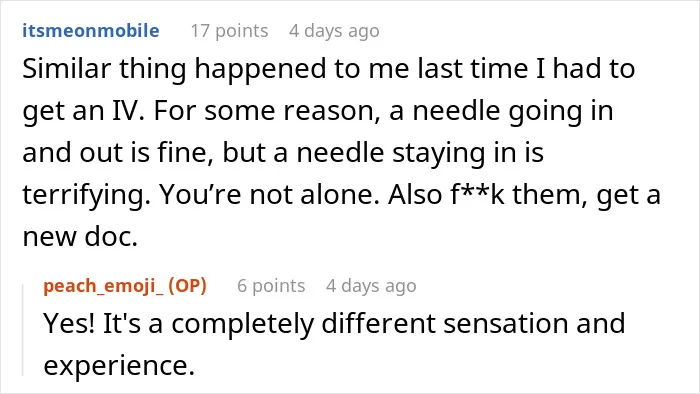The height and width of the screenshot is (394, 700).
Task: Collapse the reply thread using its vertical line
Action: (23, 330)
